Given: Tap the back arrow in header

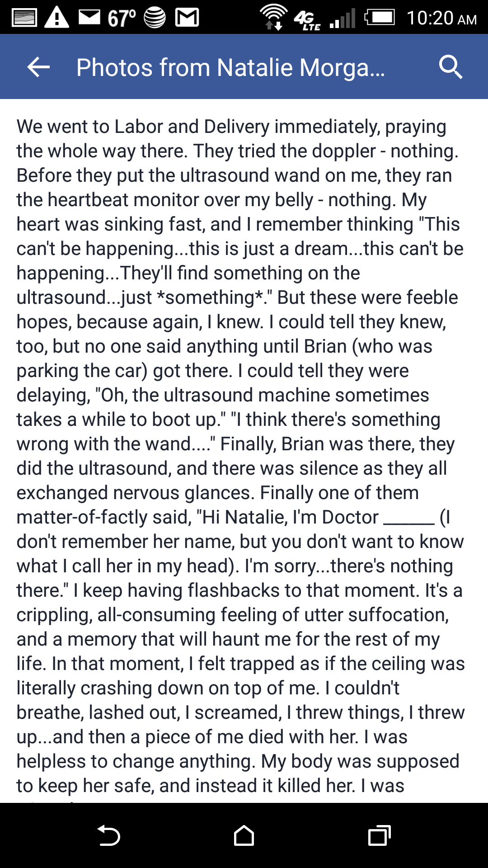Looking at the screenshot, I should pyautogui.click(x=38, y=67).
